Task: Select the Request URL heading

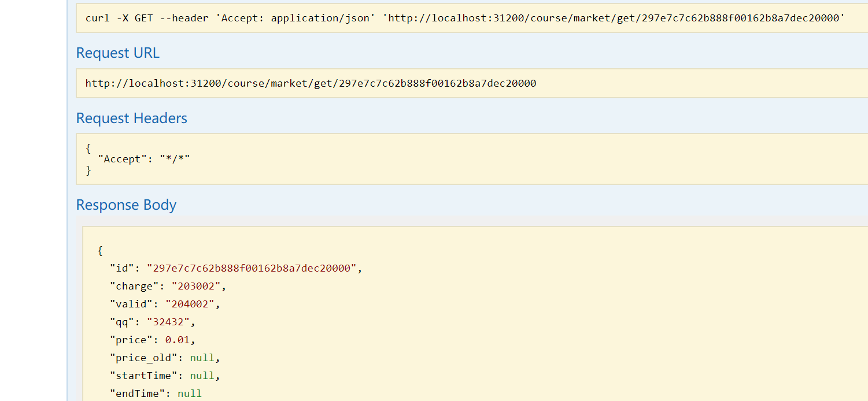Action: coord(117,53)
